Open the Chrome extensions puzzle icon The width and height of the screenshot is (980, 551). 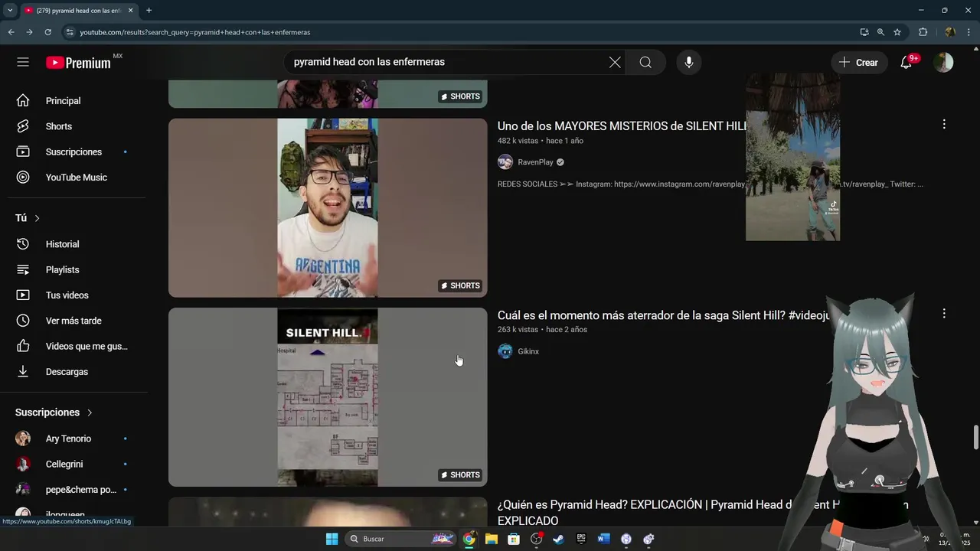click(x=923, y=32)
